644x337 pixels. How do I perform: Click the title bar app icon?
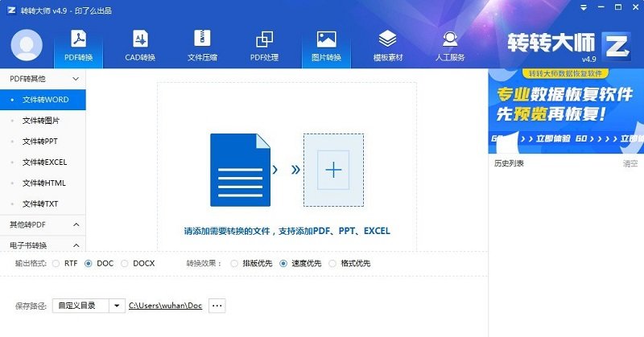[11, 10]
